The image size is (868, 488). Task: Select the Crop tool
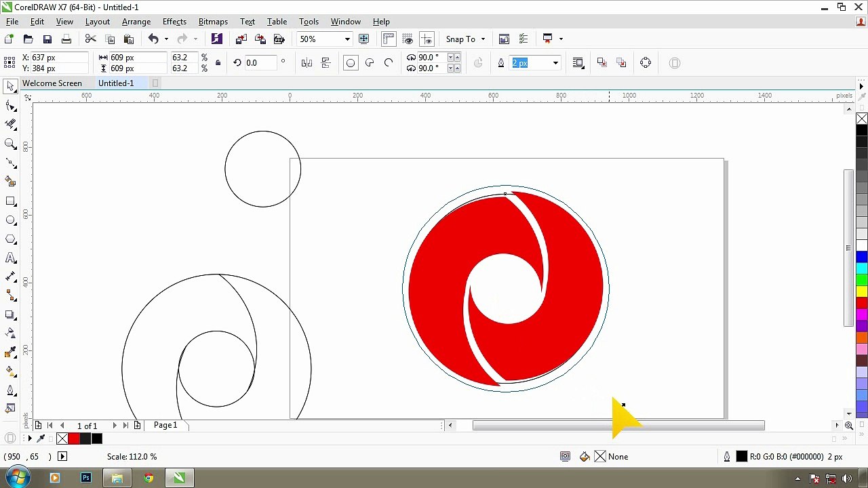coord(11,125)
